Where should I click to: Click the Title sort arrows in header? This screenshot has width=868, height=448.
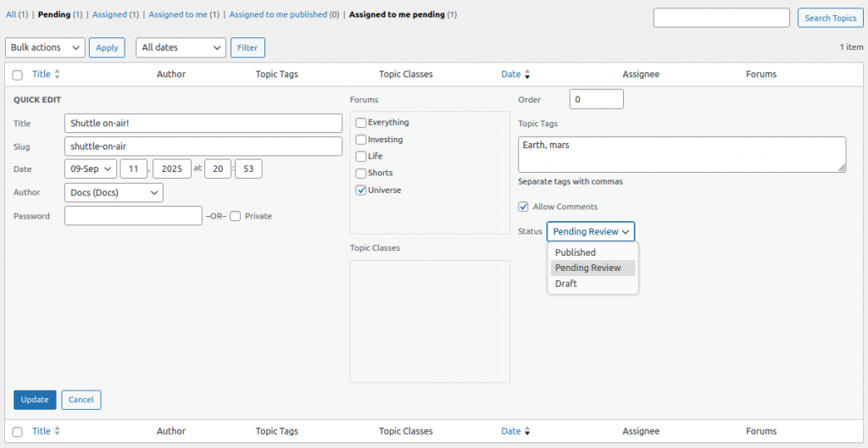(x=58, y=75)
